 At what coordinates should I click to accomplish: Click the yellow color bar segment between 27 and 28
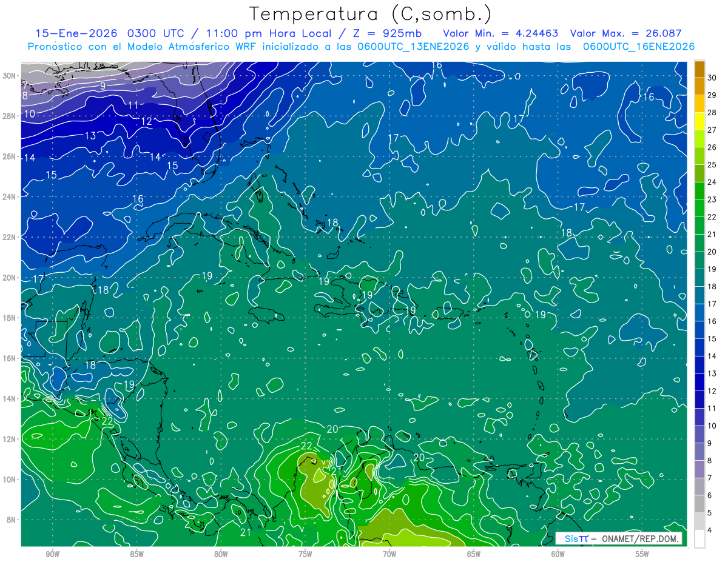699,121
